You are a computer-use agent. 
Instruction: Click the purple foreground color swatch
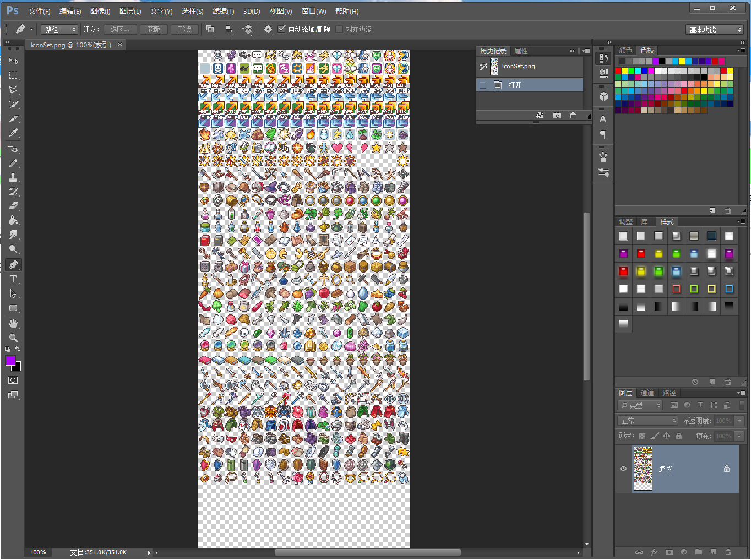tap(10, 361)
